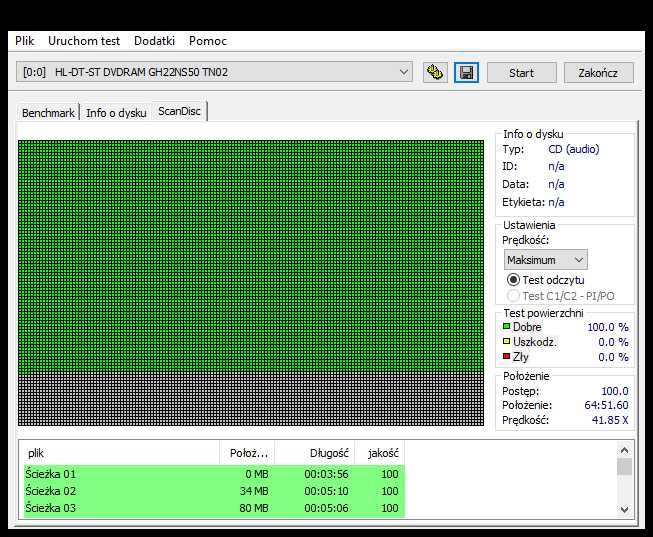Click the 34 MB position value
Viewport: 653px width, 537px height.
pos(254,491)
